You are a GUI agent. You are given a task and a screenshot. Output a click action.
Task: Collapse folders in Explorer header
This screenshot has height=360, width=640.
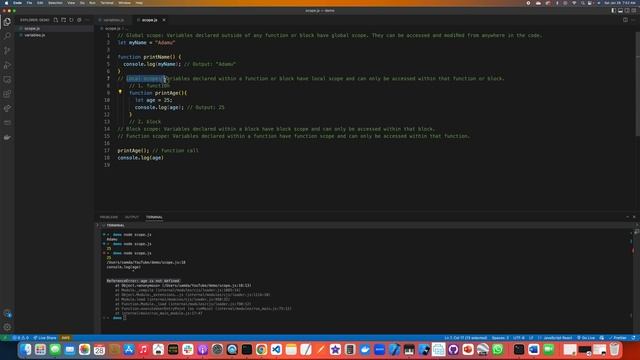pyautogui.click(x=79, y=20)
